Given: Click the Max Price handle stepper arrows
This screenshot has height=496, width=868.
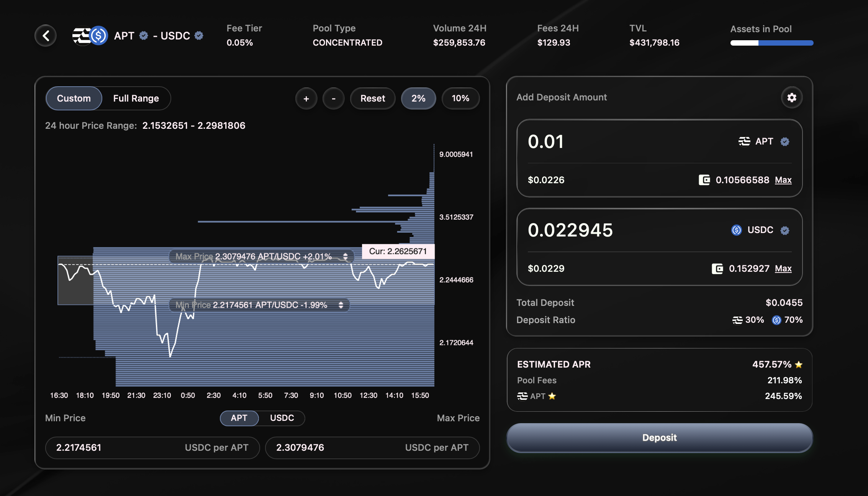Looking at the screenshot, I should pyautogui.click(x=345, y=256).
